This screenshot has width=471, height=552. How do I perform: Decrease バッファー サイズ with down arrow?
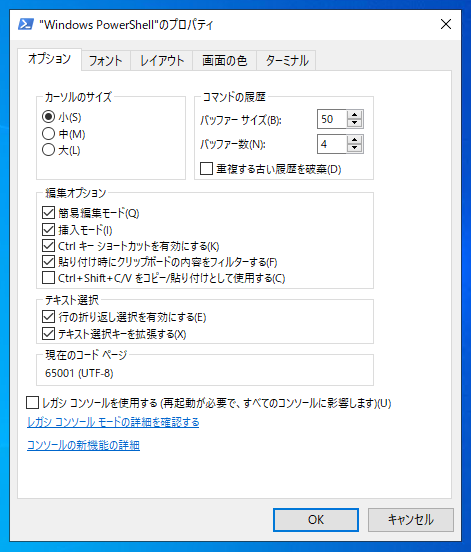355,123
